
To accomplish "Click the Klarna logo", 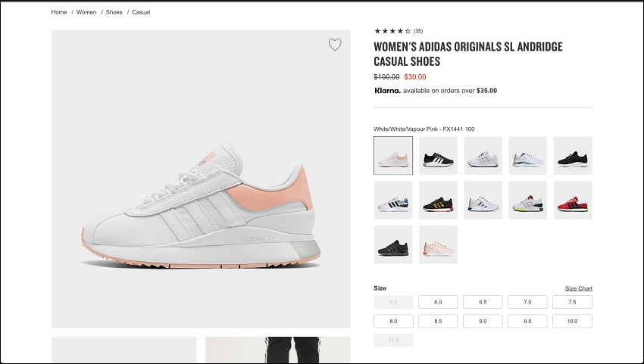I will (387, 91).
